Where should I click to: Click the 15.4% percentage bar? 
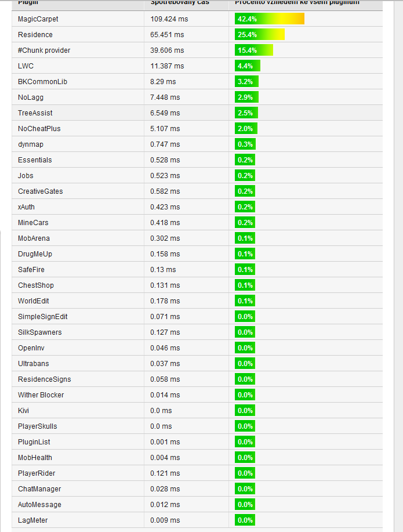(254, 50)
